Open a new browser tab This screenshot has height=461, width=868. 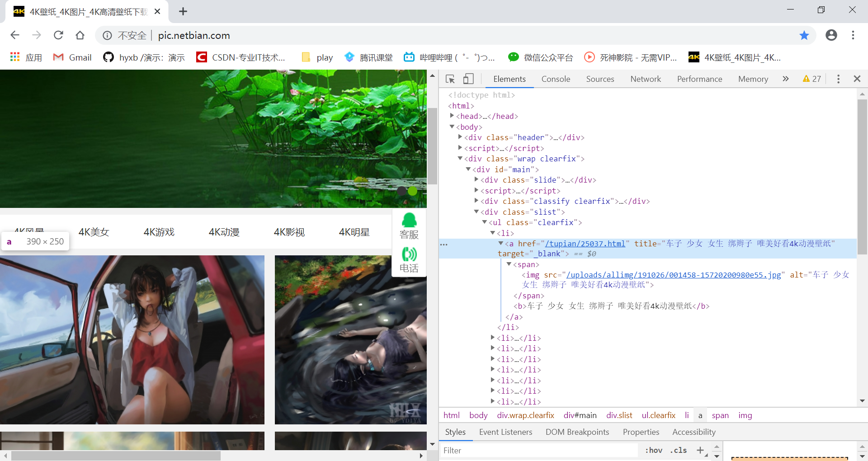183,12
